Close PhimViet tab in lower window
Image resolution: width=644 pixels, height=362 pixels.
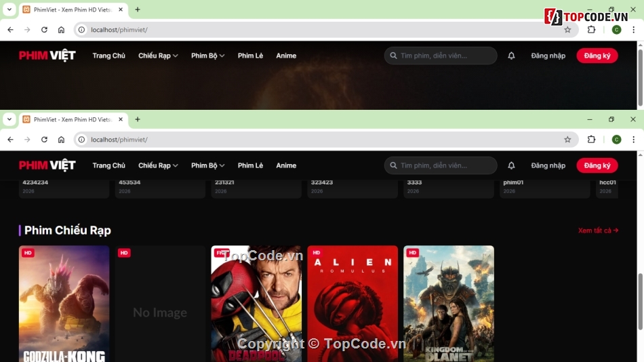[x=121, y=119]
